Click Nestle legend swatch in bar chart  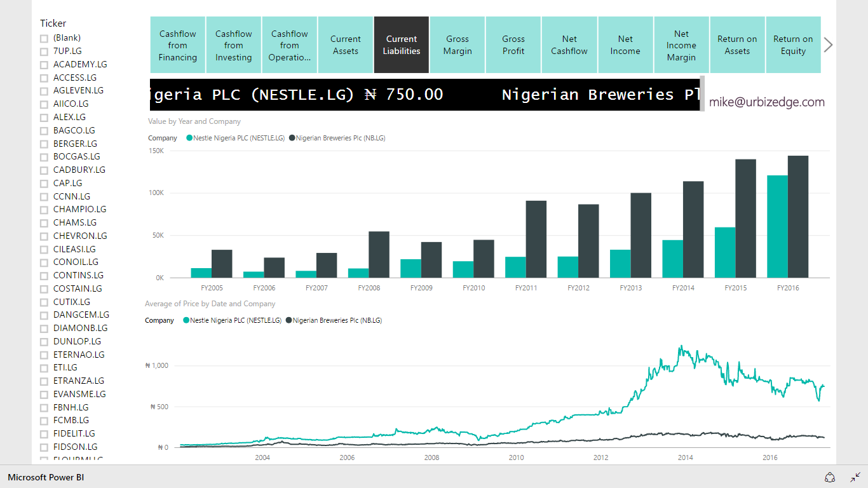(189, 138)
